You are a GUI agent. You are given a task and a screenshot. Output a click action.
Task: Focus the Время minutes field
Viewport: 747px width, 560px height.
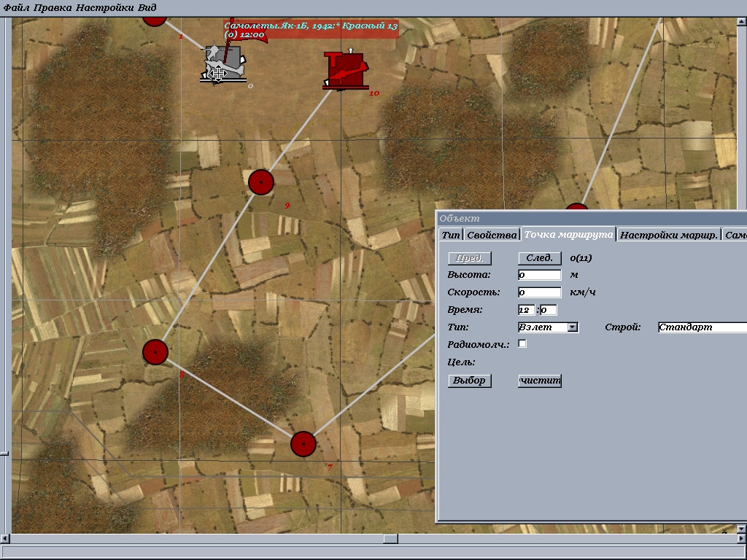[549, 310]
